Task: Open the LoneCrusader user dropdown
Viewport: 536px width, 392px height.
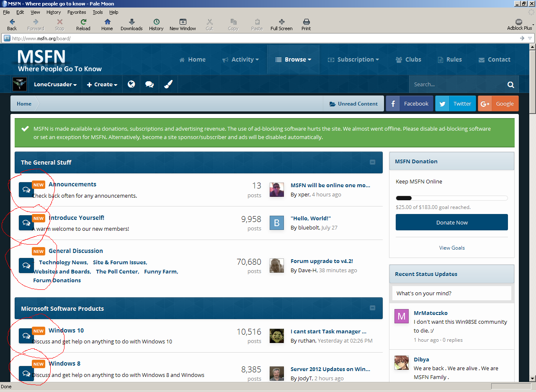Action: [55, 84]
